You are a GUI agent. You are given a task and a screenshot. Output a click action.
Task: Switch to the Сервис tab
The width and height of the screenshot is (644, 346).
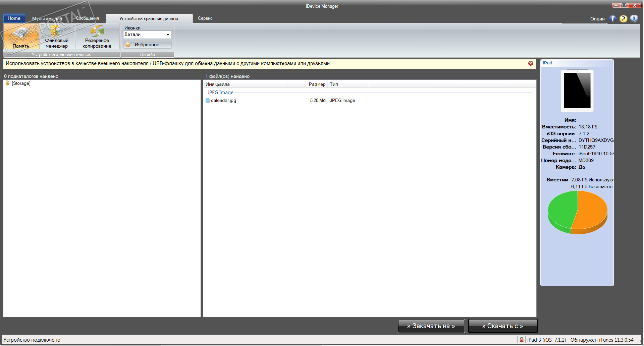pos(205,18)
